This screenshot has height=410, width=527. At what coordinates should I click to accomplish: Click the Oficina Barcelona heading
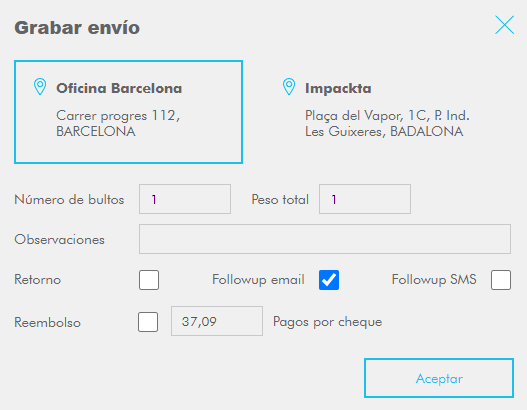(x=119, y=88)
